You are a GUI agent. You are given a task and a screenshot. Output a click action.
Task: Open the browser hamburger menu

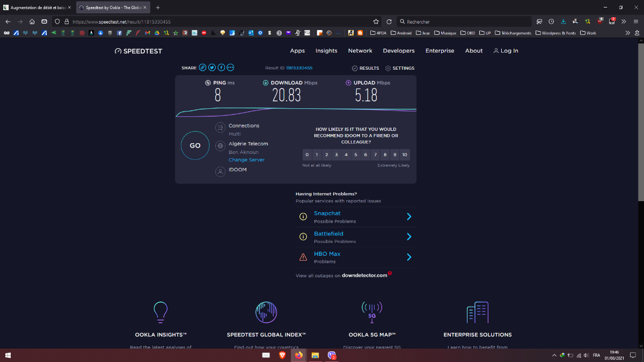(635, 21)
